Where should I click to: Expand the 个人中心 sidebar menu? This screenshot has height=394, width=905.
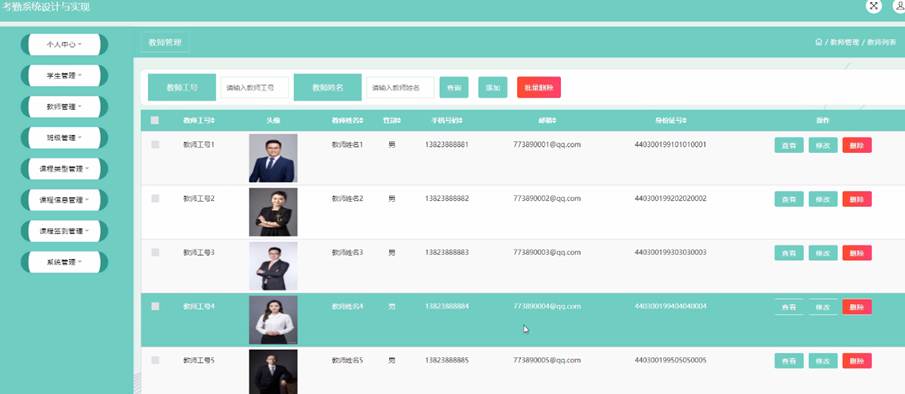64,44
